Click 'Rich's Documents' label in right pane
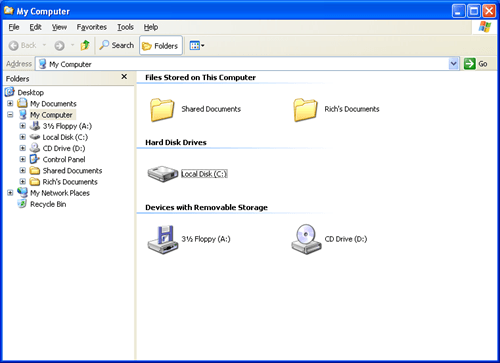The height and width of the screenshot is (363, 500). tap(352, 109)
